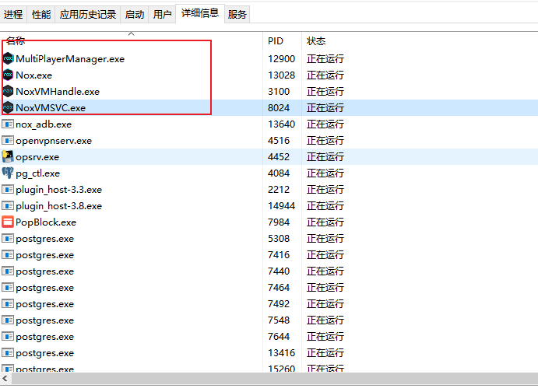
Task: Click PID value 4452
Action: (x=279, y=157)
